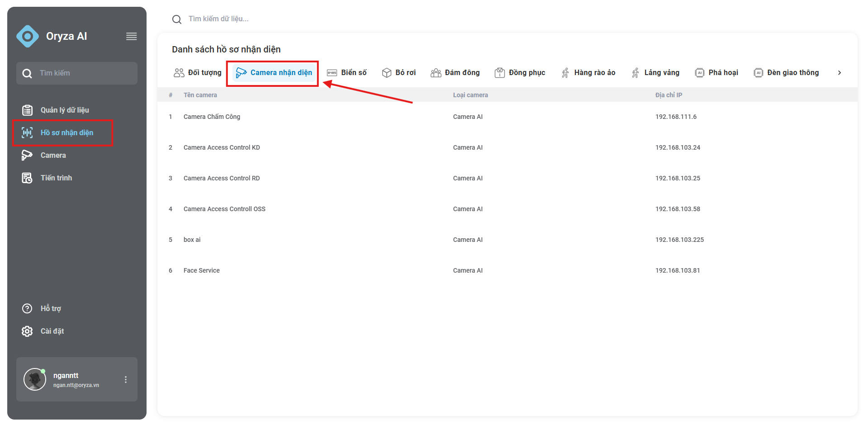
Task: Select Camera Access Controll OSS row
Action: coord(508,209)
